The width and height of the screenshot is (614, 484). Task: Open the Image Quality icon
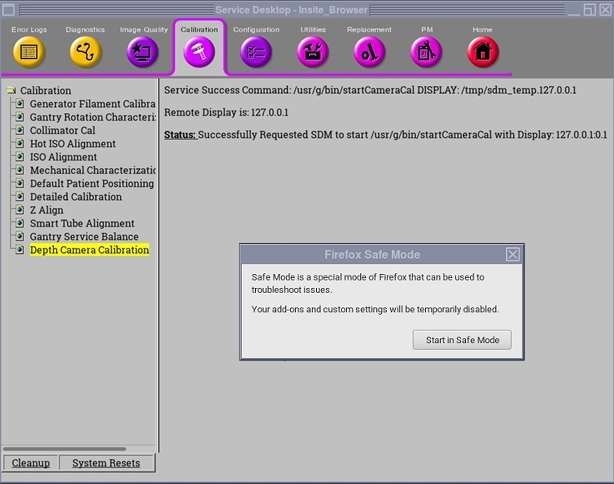(143, 51)
